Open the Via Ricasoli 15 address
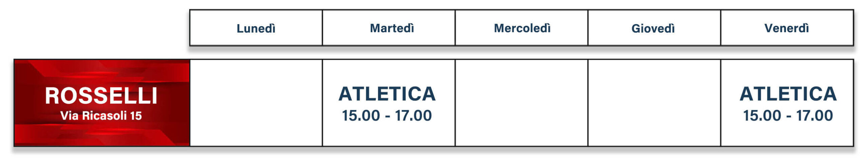868x158 pixels. [101, 116]
